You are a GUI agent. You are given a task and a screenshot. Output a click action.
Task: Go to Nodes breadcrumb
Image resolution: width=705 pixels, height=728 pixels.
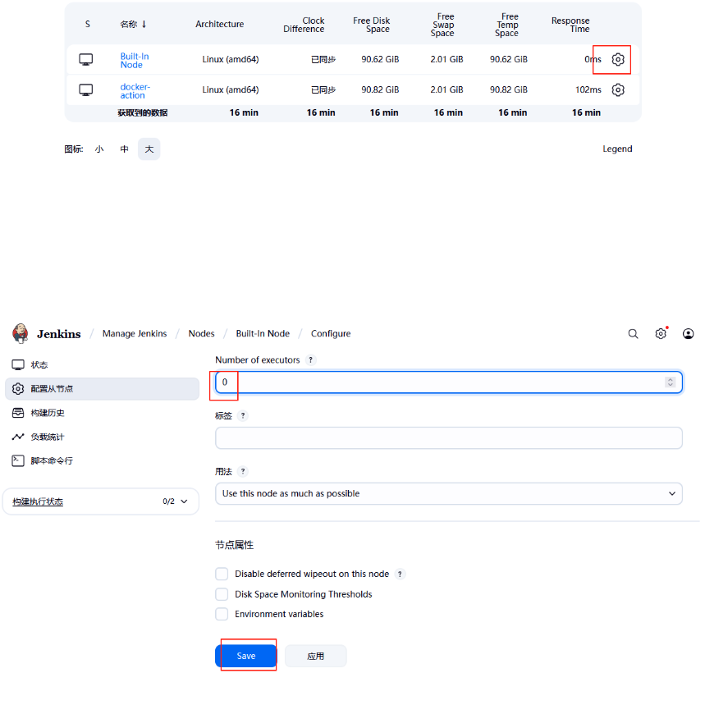click(201, 333)
